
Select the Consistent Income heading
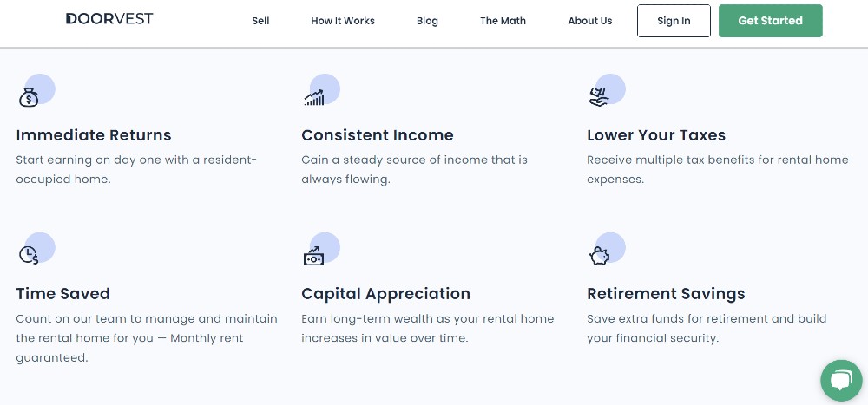point(378,135)
